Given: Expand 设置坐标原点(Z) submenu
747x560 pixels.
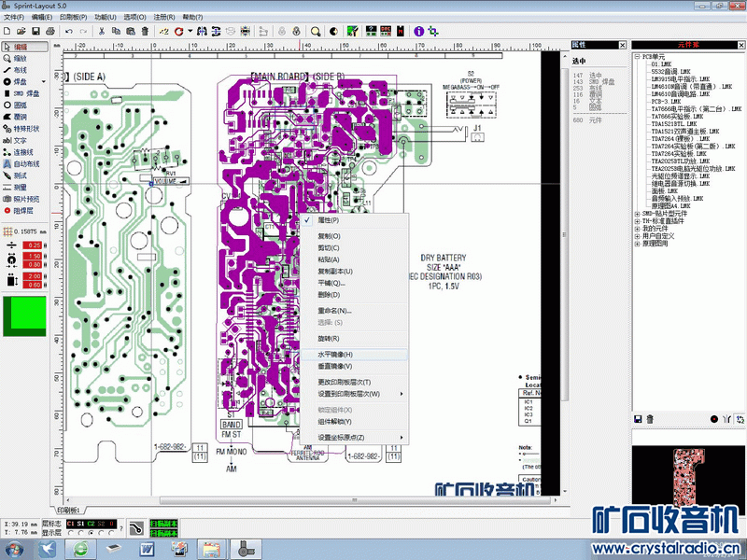Looking at the screenshot, I should click(355, 437).
